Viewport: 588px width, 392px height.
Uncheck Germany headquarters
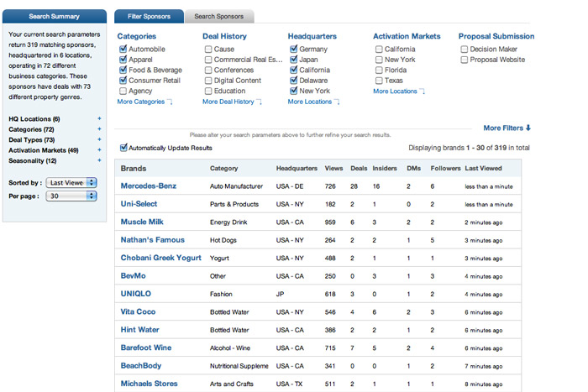[294, 49]
